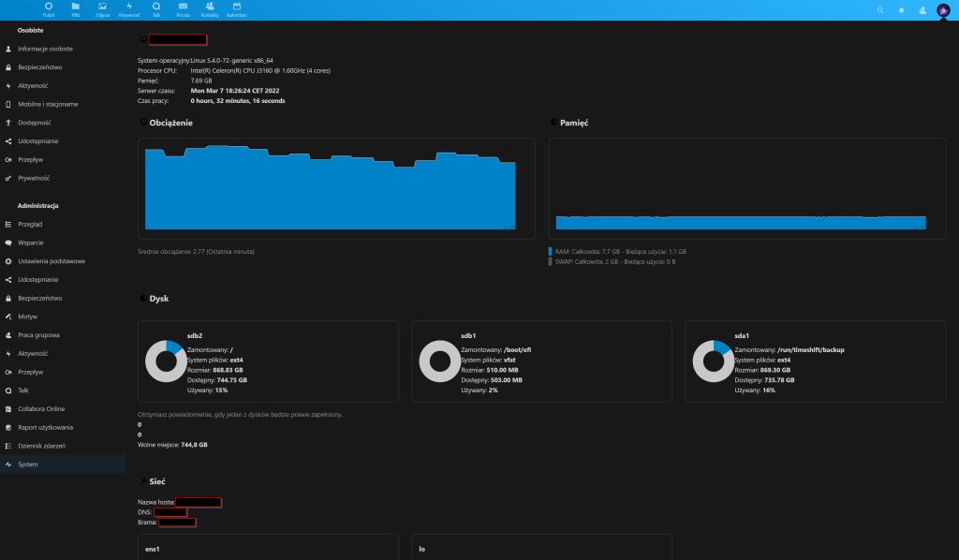Image resolution: width=959 pixels, height=560 pixels.
Task: Click the grey SWAP legend swatch
Action: [551, 261]
